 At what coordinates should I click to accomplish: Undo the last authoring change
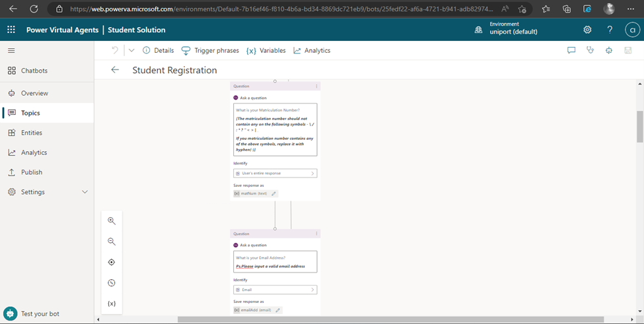[115, 50]
